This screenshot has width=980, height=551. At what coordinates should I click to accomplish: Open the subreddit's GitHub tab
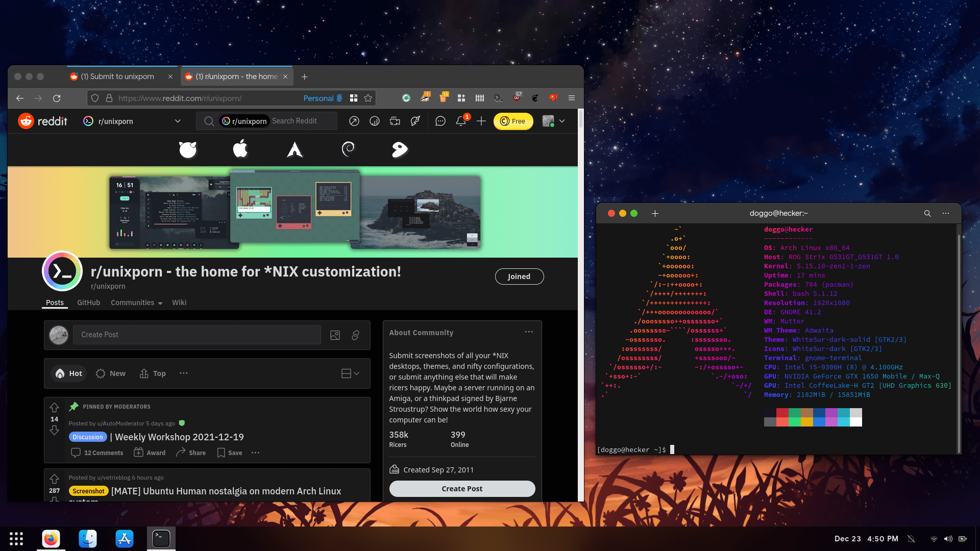88,303
